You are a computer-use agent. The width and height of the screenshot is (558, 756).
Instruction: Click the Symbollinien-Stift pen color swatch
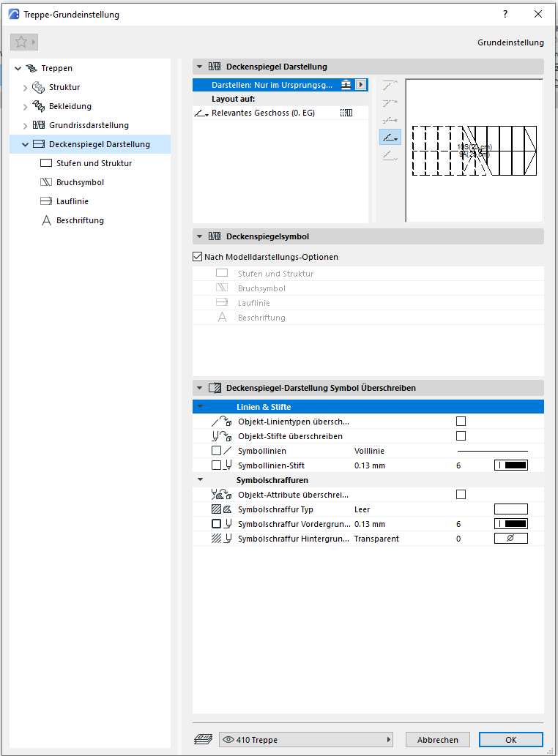(x=510, y=465)
